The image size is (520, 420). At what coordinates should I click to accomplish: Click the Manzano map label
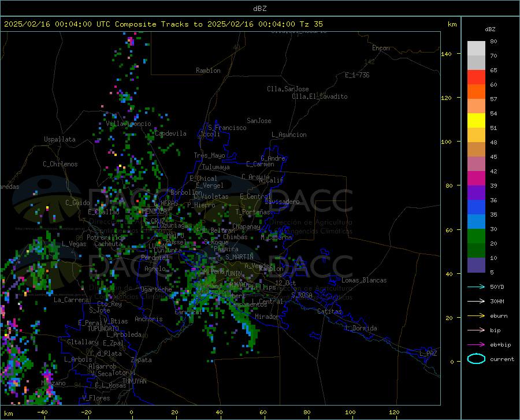pos(53,383)
